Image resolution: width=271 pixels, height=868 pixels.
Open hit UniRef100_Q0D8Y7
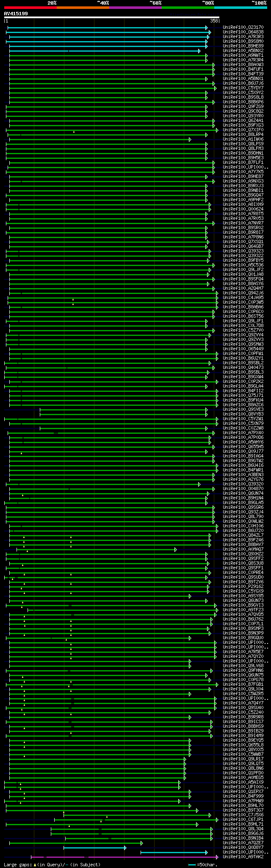[243, 848]
